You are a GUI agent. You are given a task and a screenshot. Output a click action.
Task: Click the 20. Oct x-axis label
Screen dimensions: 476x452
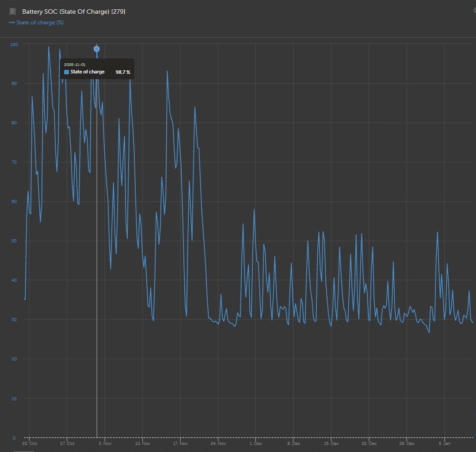29,443
